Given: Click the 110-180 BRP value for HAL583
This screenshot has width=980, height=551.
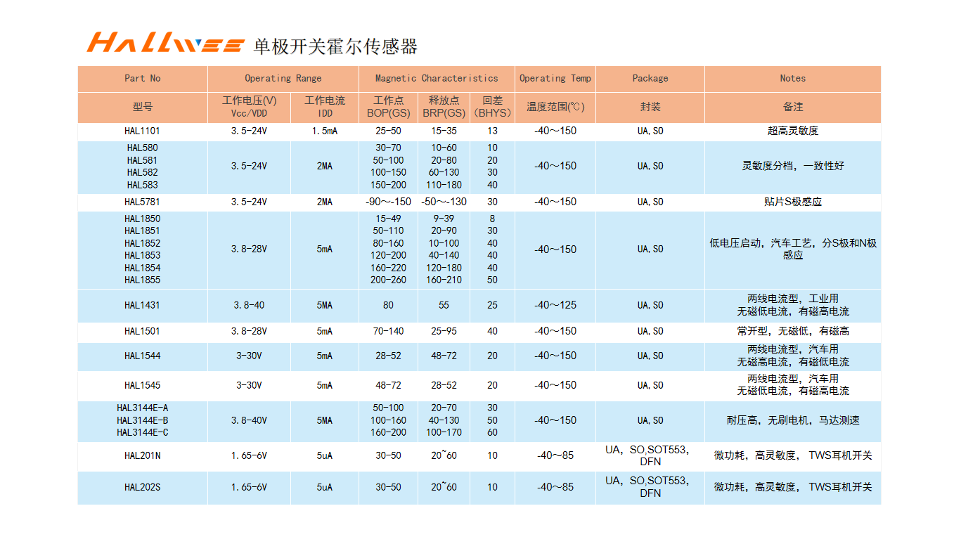Looking at the screenshot, I should (x=444, y=186).
